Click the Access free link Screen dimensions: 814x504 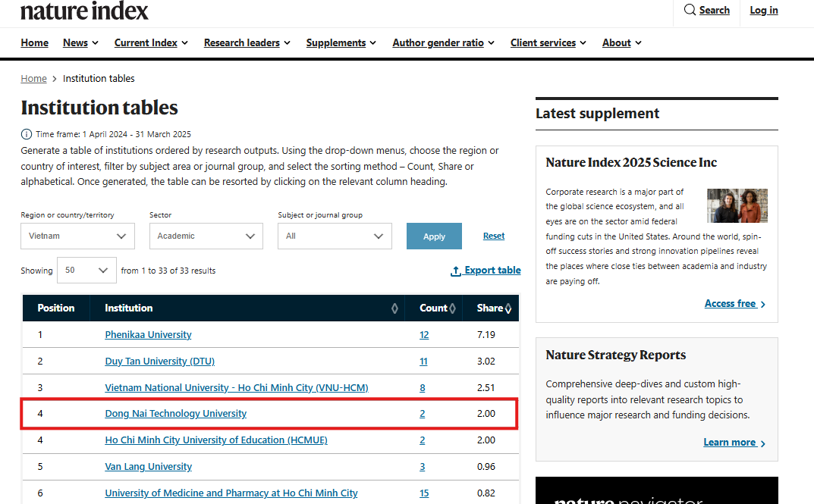735,304
